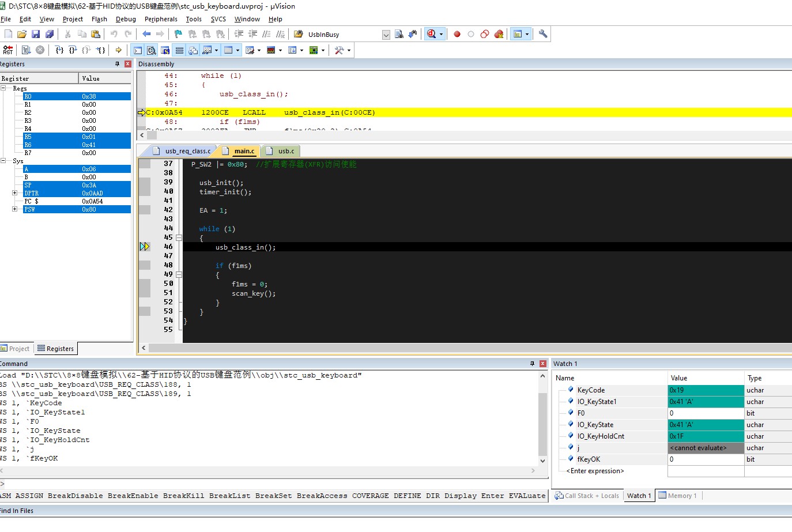Open the Flash menu
The width and height of the screenshot is (792, 532).
[99, 19]
